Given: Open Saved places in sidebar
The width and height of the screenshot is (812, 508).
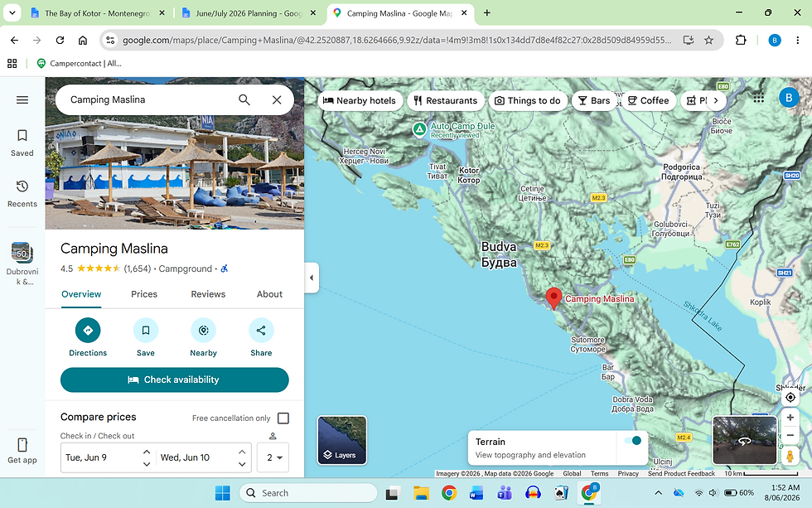Looking at the screenshot, I should point(22,143).
